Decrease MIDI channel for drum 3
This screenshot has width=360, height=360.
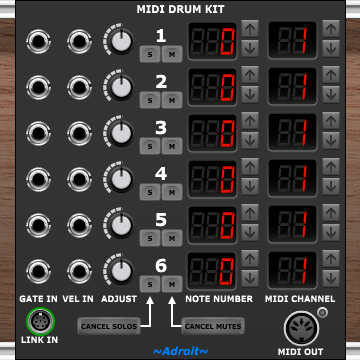pyautogui.click(x=331, y=141)
